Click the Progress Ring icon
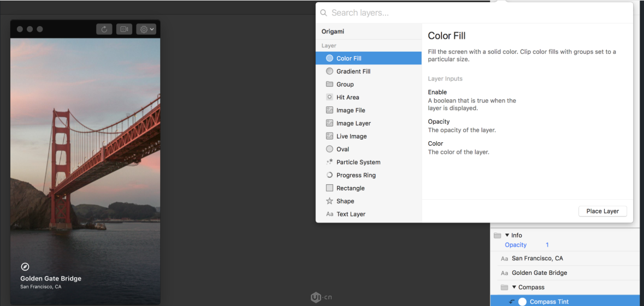 tap(329, 175)
